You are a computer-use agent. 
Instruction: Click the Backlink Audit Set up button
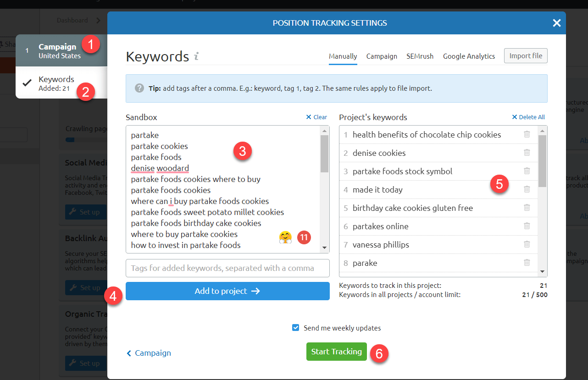pyautogui.click(x=85, y=288)
